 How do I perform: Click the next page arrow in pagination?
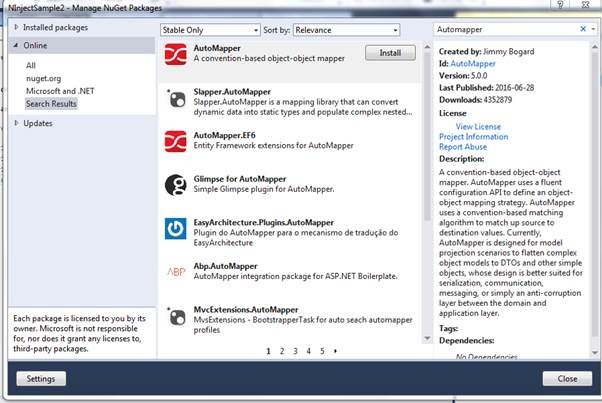click(x=335, y=351)
